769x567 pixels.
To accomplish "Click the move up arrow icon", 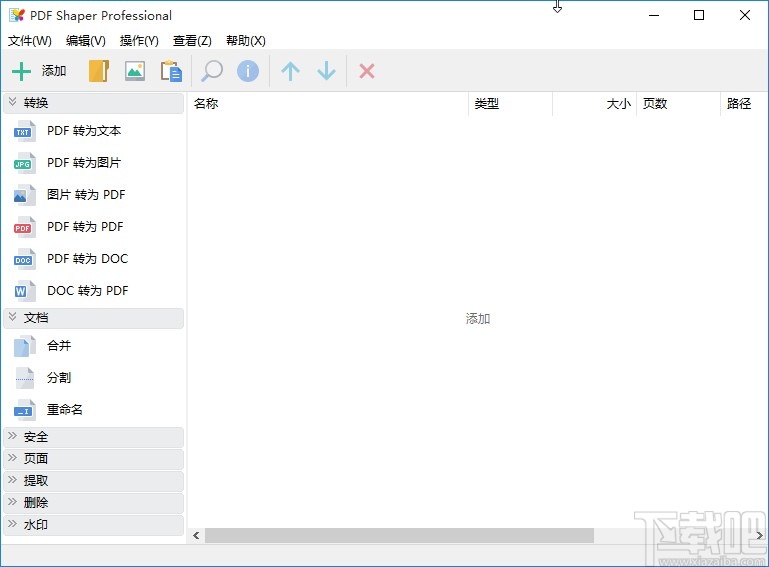I will point(290,71).
